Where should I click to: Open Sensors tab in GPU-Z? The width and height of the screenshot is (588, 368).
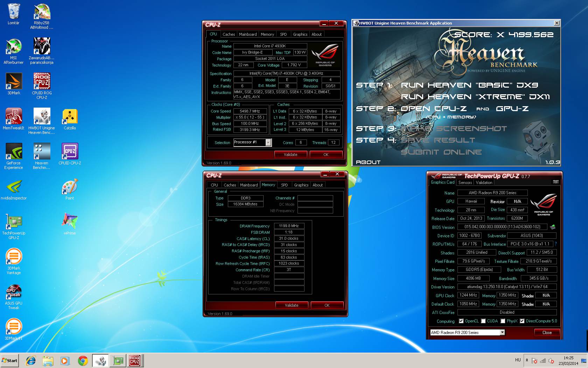tap(465, 183)
